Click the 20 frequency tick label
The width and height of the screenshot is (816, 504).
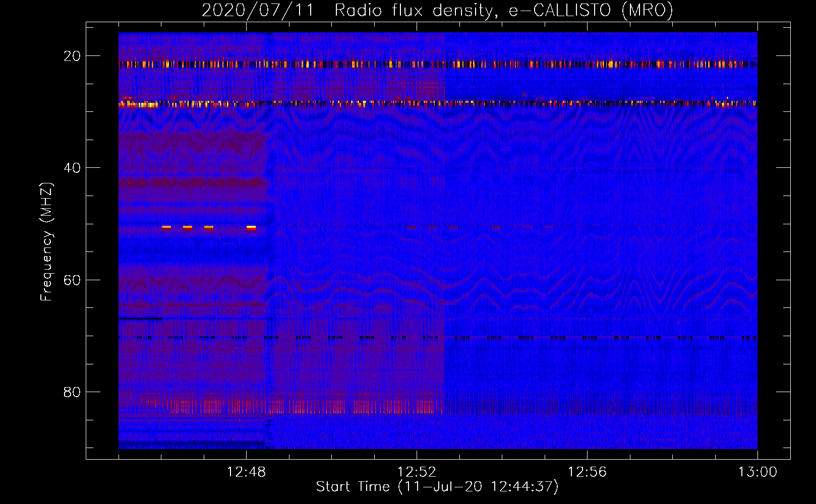click(72, 56)
